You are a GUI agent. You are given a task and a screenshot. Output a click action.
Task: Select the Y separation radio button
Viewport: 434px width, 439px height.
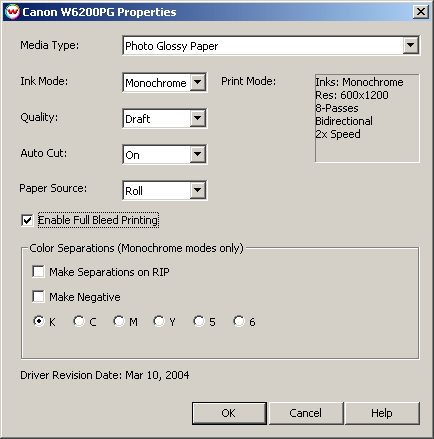coord(159,321)
